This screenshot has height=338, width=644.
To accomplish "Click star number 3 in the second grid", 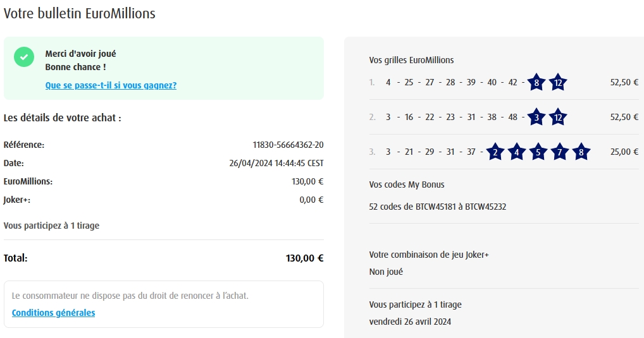I will [536, 117].
